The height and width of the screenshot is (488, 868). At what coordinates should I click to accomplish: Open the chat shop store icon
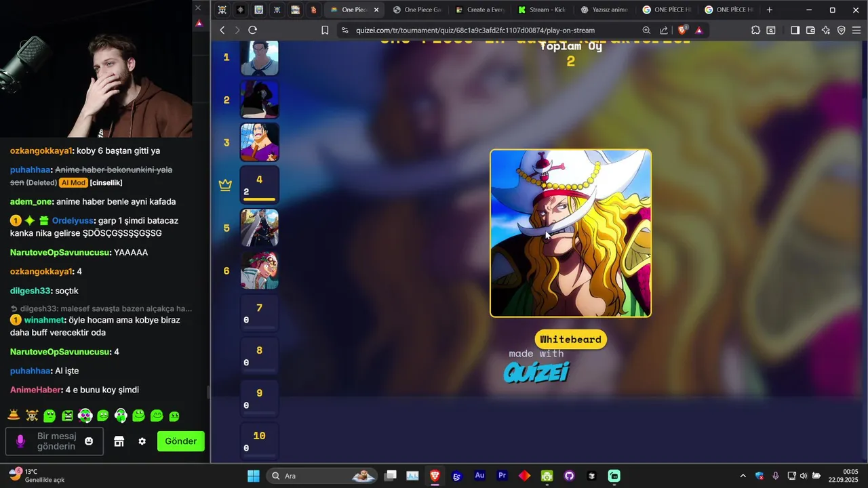pos(119,441)
